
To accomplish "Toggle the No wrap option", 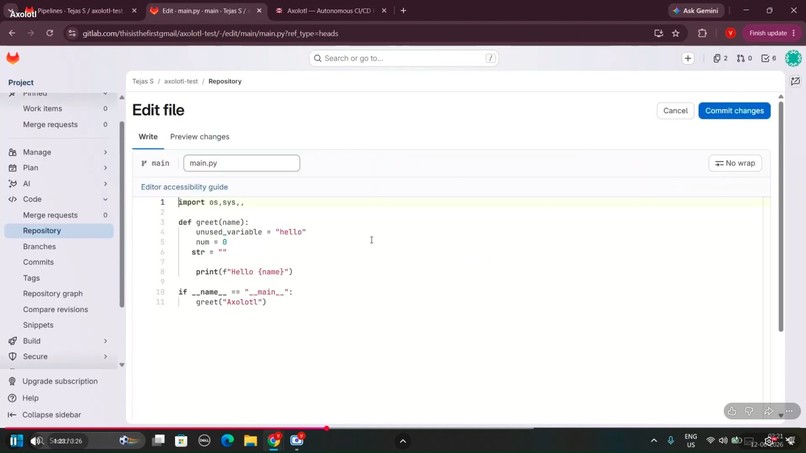I will (x=735, y=163).
